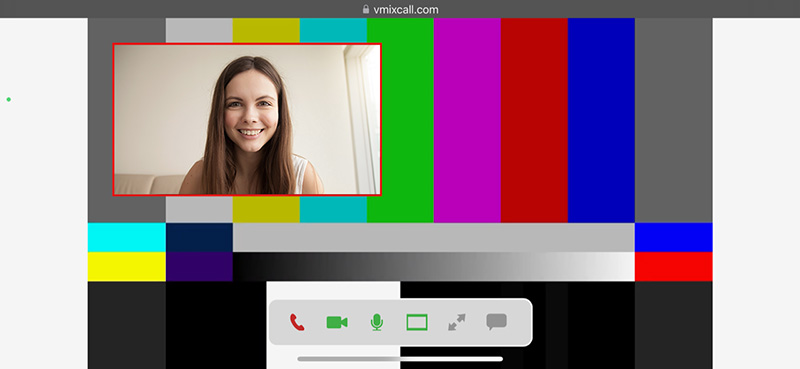
Task: Click the black-to-white gradient ramp
Action: pos(434,266)
